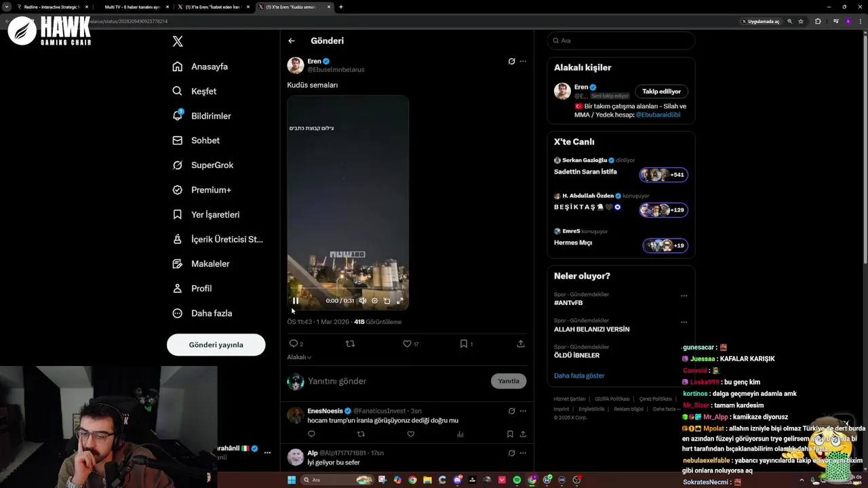
Task: Open Anasayfa from the sidebar
Action: [201, 66]
